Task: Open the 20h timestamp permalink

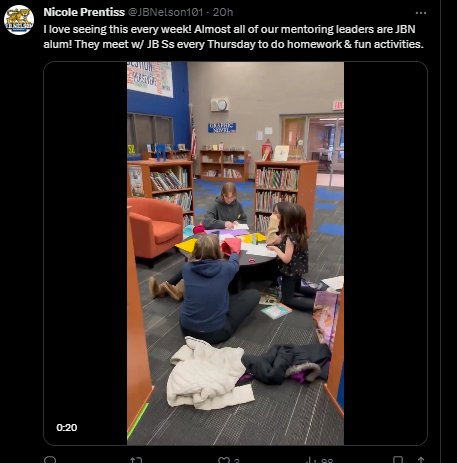Action: pyautogui.click(x=223, y=12)
